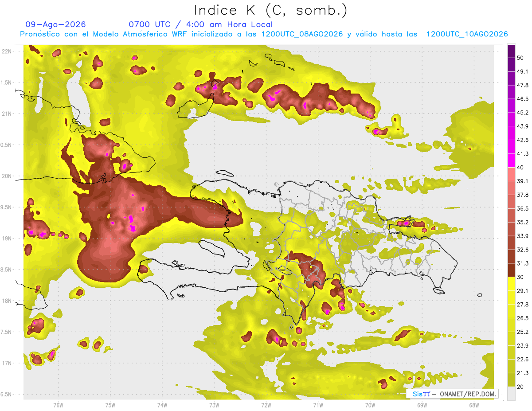
Task: Click the "1200UTC_08AGO2026" initialization time text
Action: pyautogui.click(x=302, y=34)
